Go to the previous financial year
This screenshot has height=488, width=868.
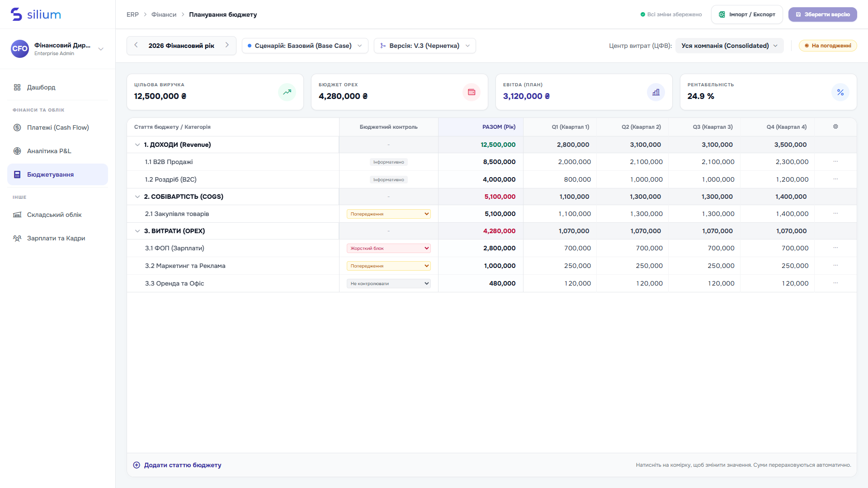click(136, 45)
